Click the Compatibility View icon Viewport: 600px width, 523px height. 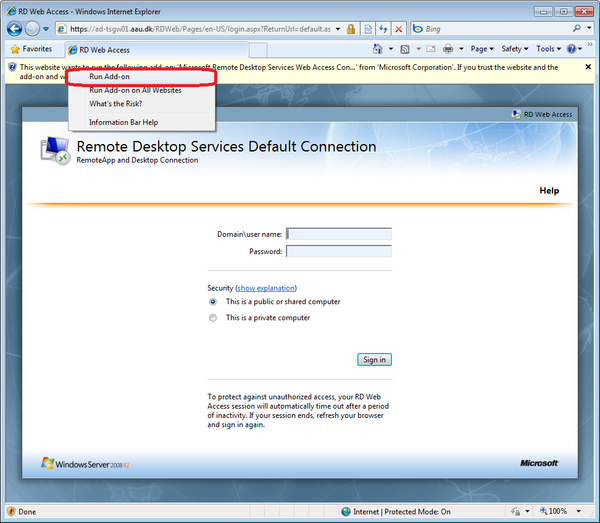point(369,29)
